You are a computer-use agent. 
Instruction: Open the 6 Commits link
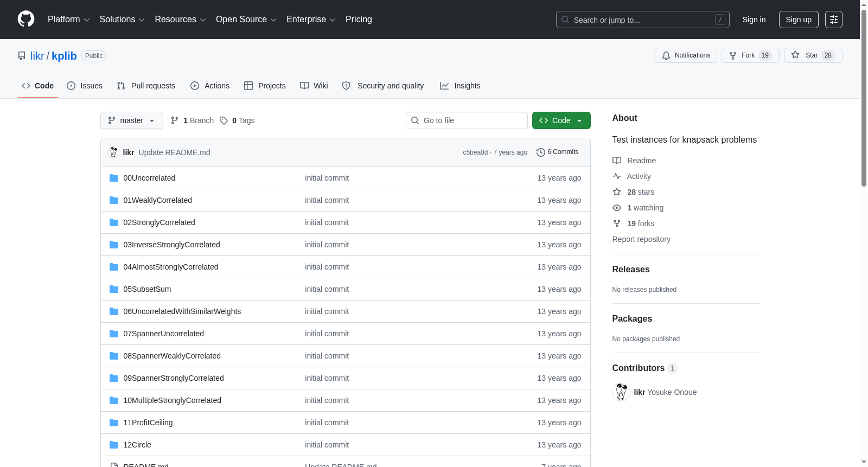[557, 152]
